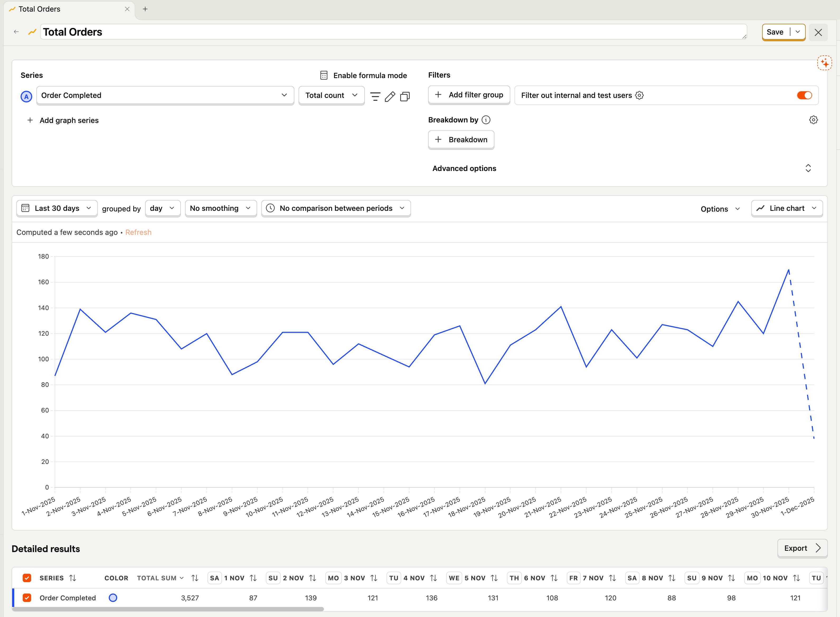Open the Last 30 days date dropdown
Viewport: 840px width, 617px height.
[57, 208]
